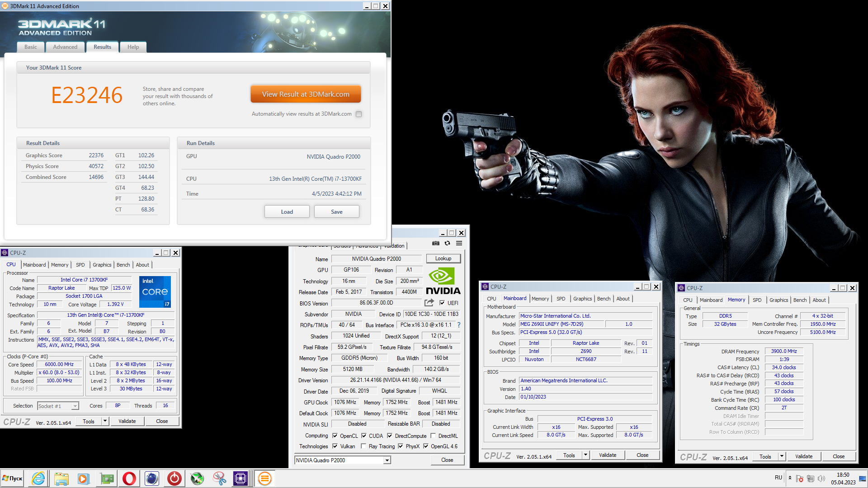Image resolution: width=868 pixels, height=488 pixels.
Task: Click the NVIDIA logo in GPU-Z
Action: pos(443,281)
